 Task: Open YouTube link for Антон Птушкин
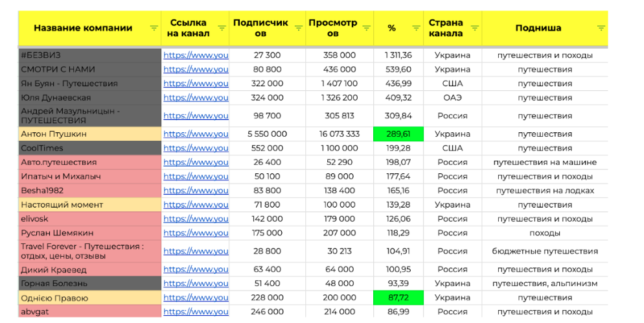[x=196, y=134]
